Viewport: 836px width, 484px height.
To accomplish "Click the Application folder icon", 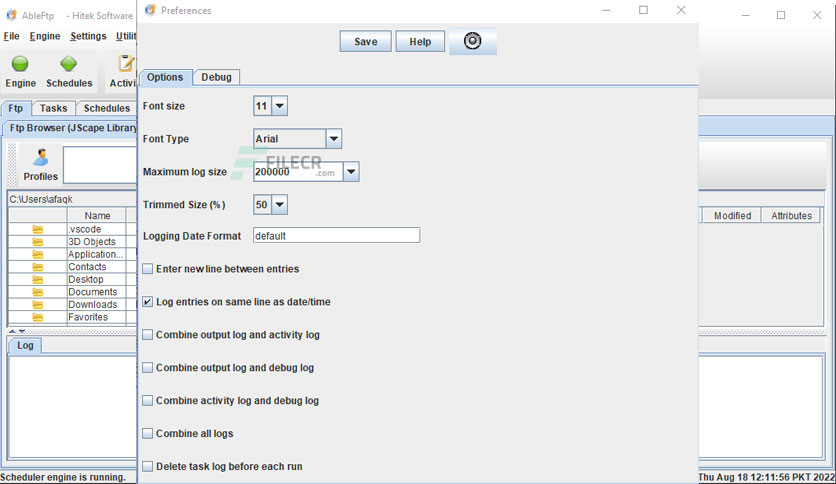I will pos(37,255).
